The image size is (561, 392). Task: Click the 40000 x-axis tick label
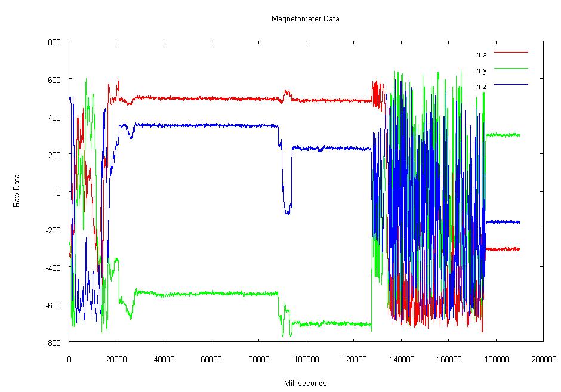click(164, 359)
